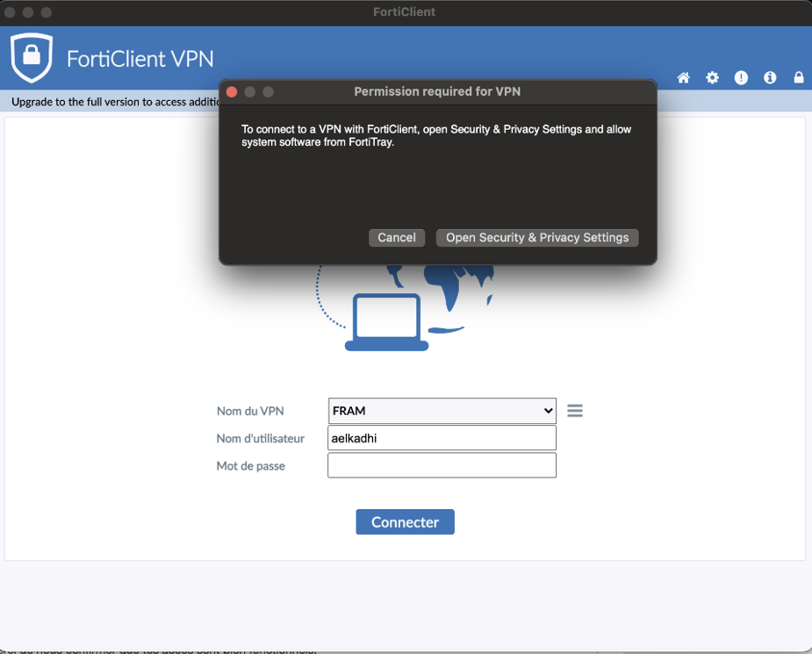Click the laptop and globe illustration
The image size is (812, 654).
click(x=405, y=308)
